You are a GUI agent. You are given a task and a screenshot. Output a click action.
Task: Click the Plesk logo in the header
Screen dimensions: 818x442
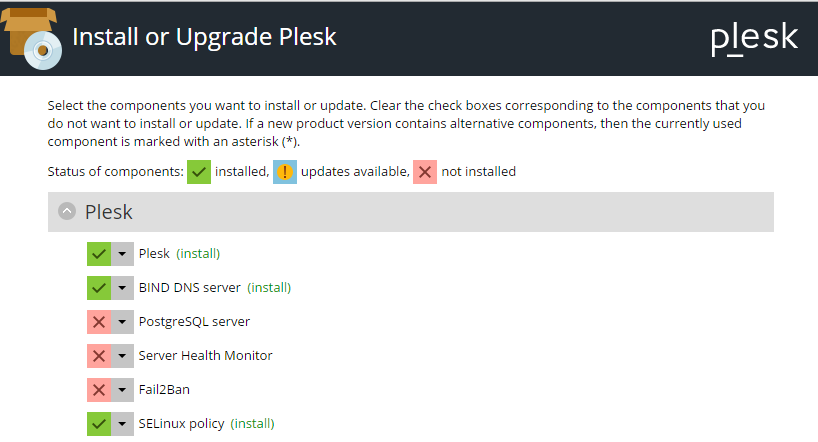click(x=754, y=38)
